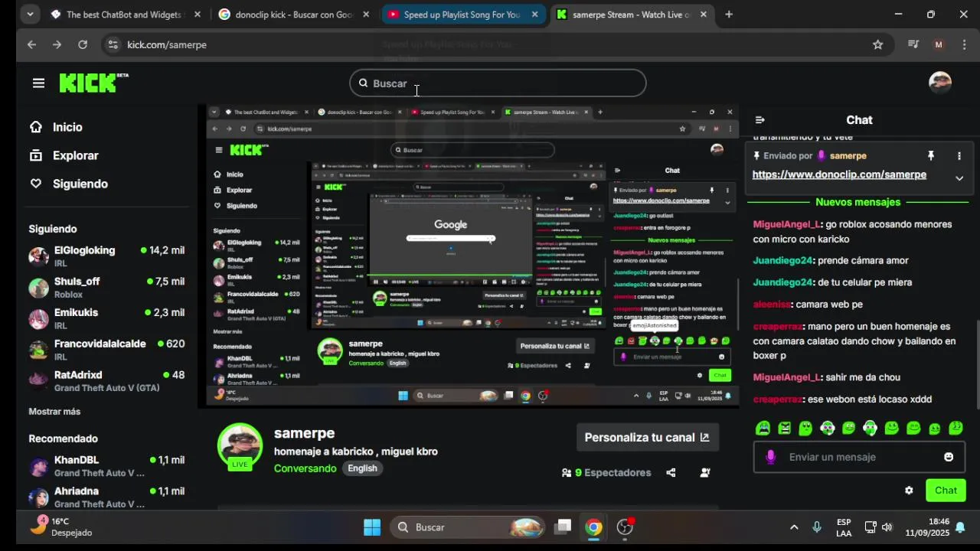This screenshot has width=980, height=551.
Task: Click the KICK logo
Action: [x=93, y=83]
